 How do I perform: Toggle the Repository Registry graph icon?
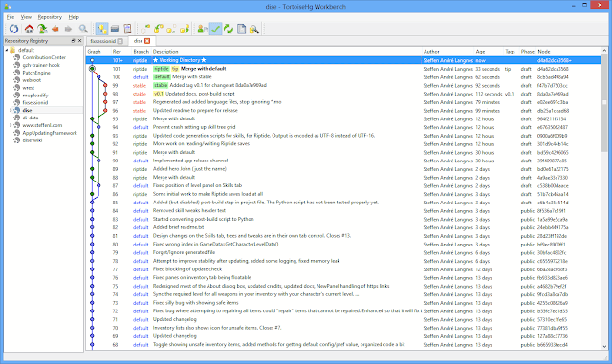pos(101,29)
